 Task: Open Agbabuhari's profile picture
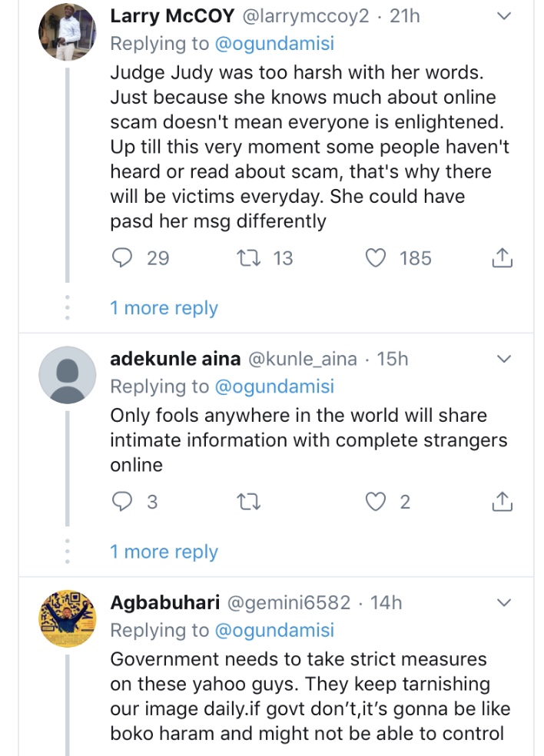[x=68, y=619]
